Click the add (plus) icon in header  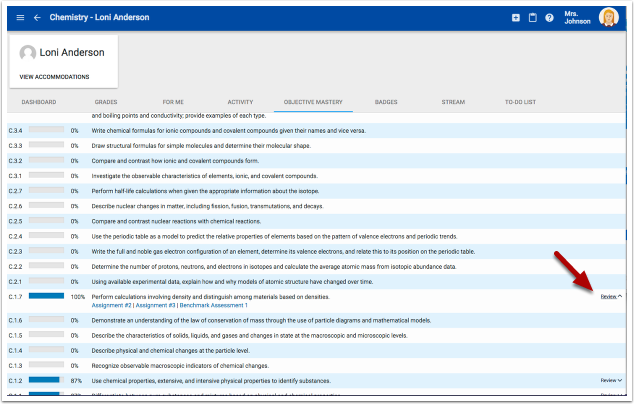[516, 18]
